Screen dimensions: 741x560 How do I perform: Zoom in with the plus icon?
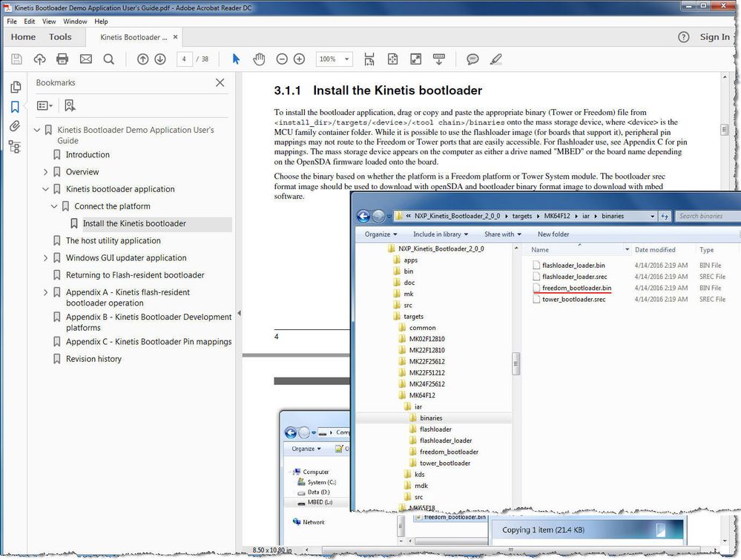(x=299, y=59)
